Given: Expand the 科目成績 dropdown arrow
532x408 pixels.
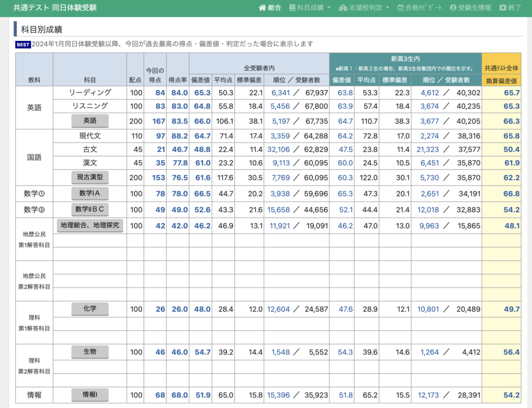Looking at the screenshot, I should click(329, 8).
